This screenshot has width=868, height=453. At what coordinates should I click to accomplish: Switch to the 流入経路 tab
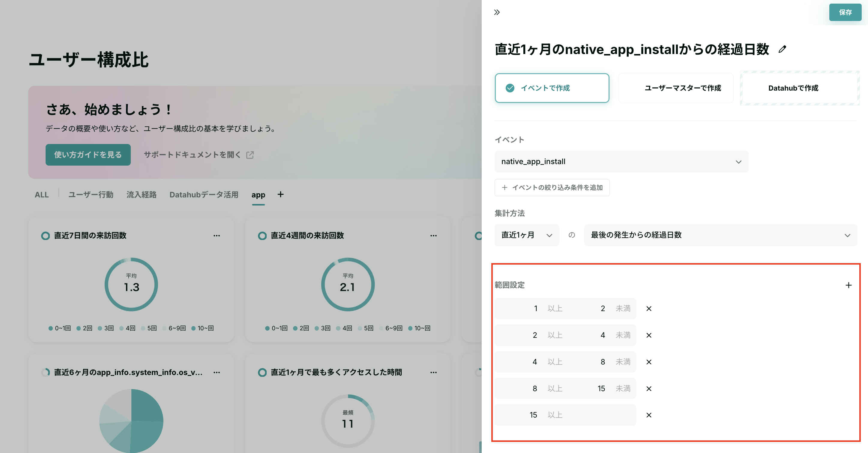[x=142, y=194]
